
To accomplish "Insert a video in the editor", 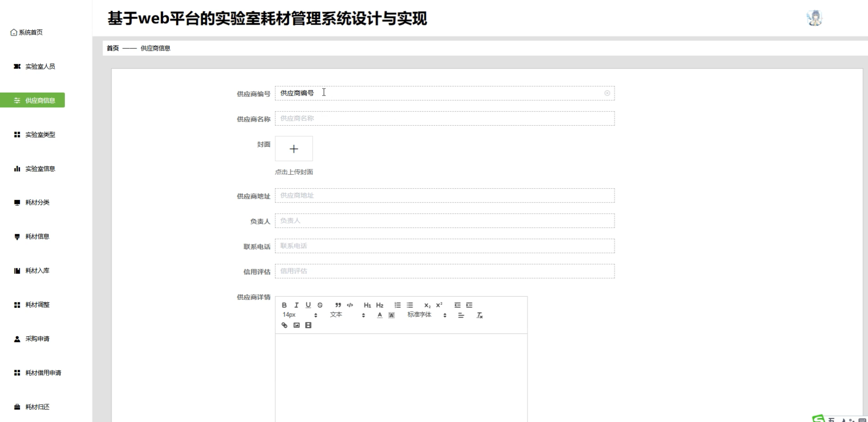I will pyautogui.click(x=308, y=326).
